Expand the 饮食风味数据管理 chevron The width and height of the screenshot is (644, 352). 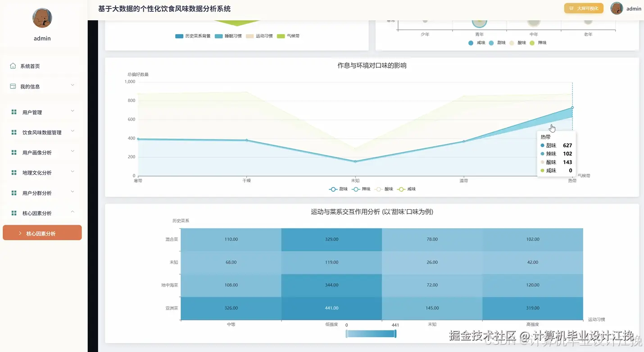click(73, 131)
